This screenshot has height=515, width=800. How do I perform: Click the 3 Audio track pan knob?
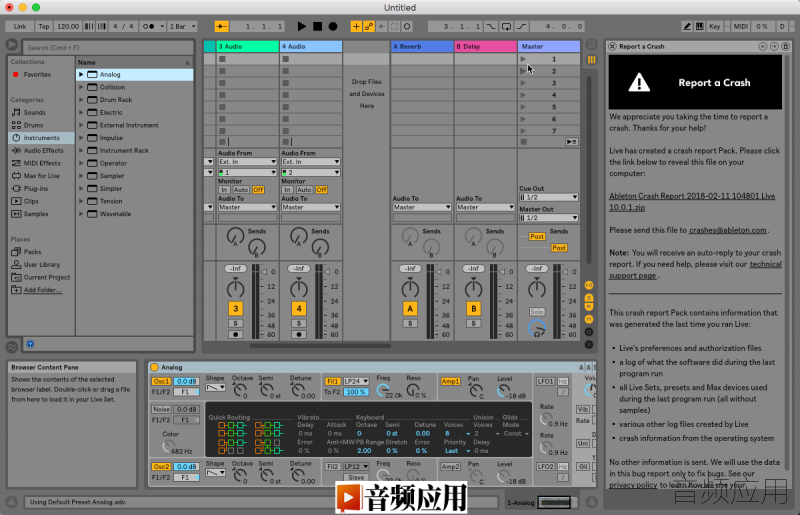click(x=235, y=289)
